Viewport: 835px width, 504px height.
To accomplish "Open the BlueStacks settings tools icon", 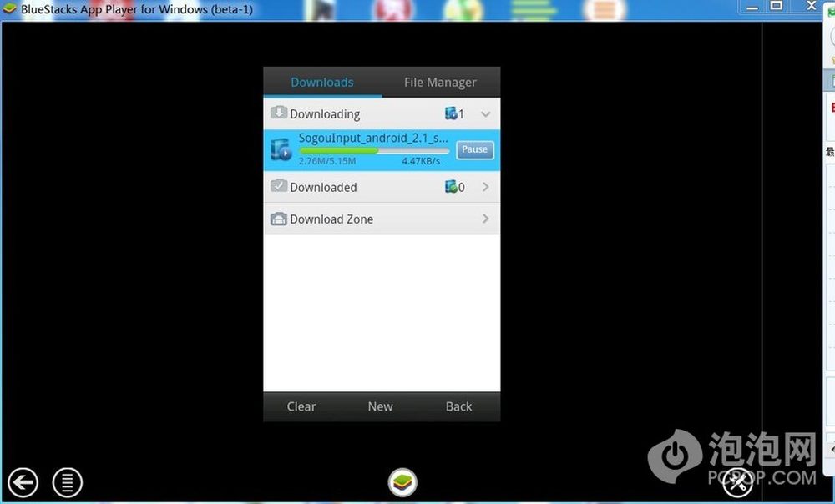I will 737,481.
